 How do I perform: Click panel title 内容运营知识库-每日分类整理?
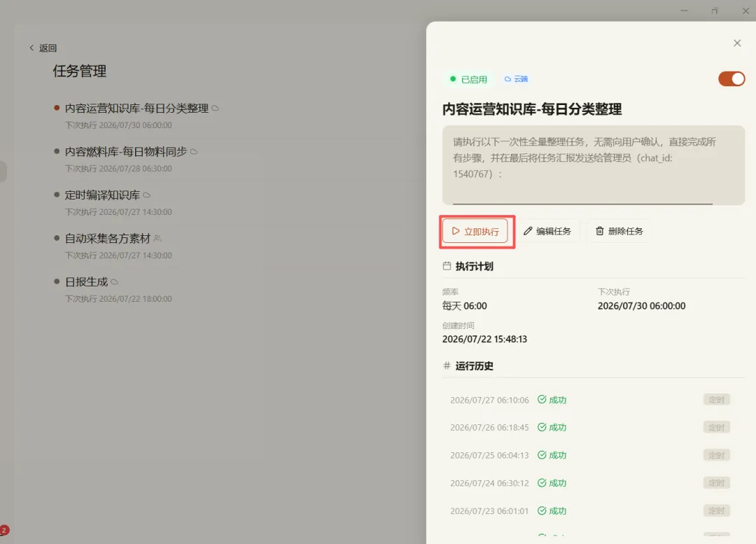(x=532, y=109)
